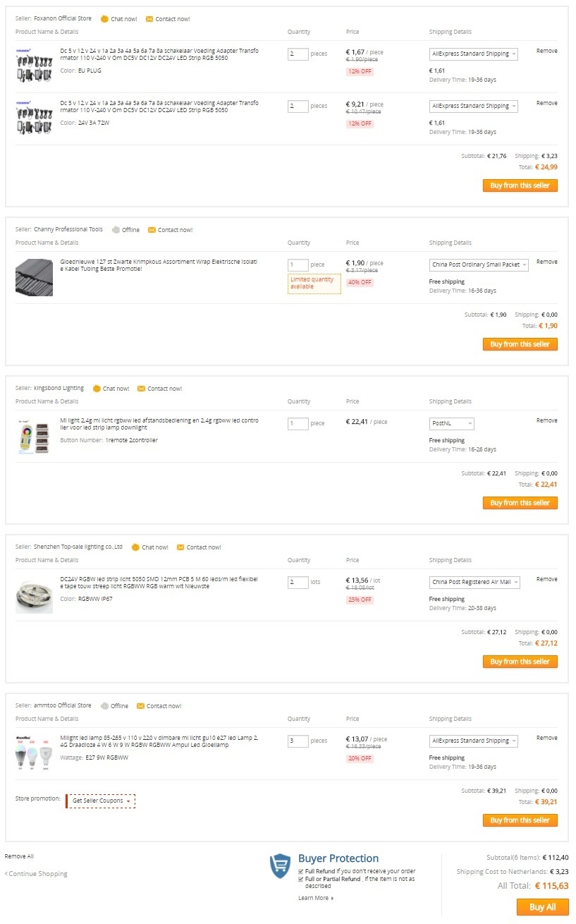576x924 pixels.
Task: Open PostNL shipping method dropdown
Action: [x=451, y=424]
